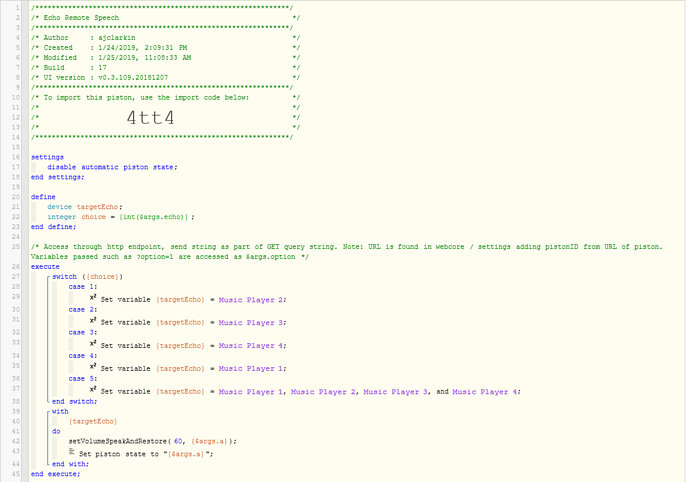This screenshot has height=482, width=690.
Task: Click the 'end with;' line
Action: [70, 464]
